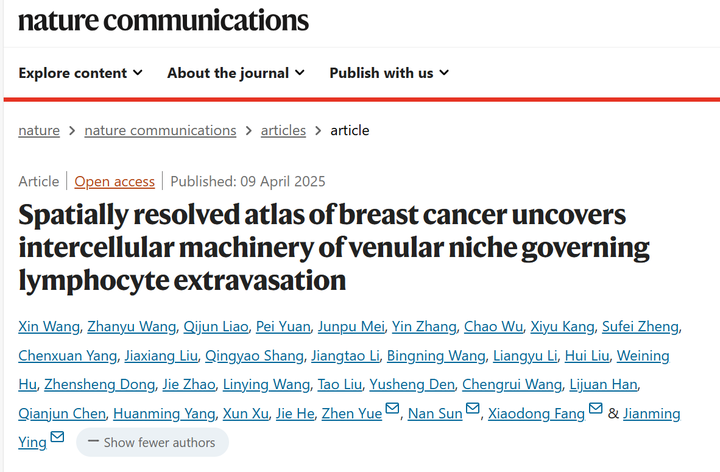This screenshot has width=720, height=472.
Task: Expand the Explore content dropdown
Action: (x=80, y=72)
